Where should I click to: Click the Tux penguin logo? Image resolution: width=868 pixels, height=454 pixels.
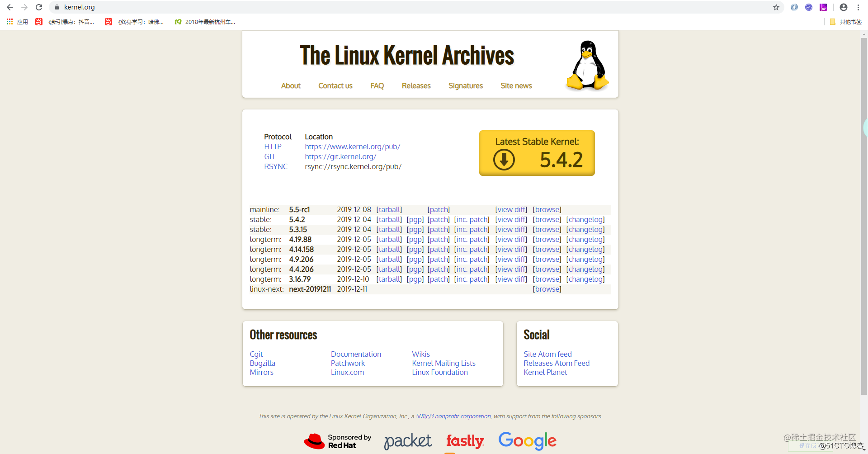coord(587,65)
